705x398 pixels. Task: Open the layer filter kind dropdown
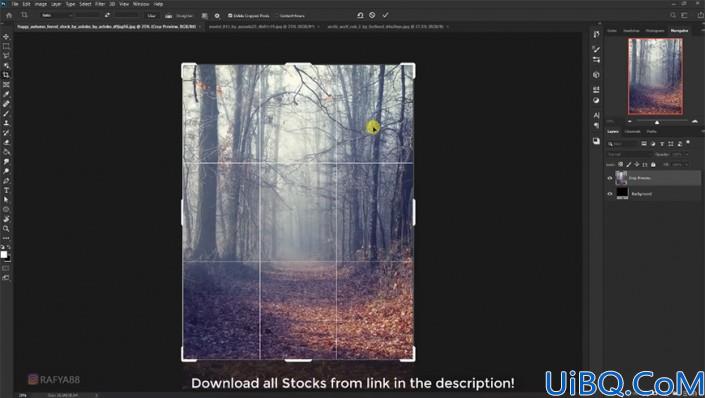[x=623, y=144]
